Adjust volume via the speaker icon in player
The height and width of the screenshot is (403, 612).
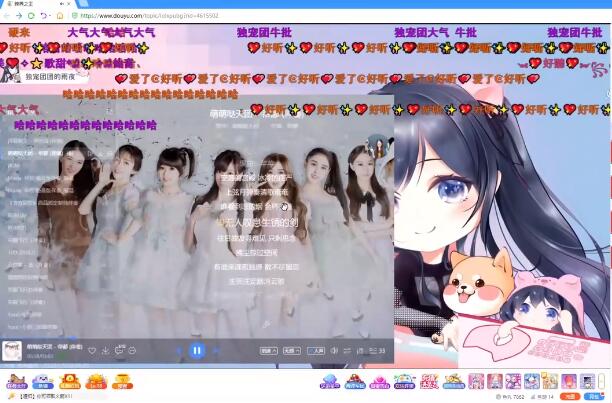tap(334, 350)
